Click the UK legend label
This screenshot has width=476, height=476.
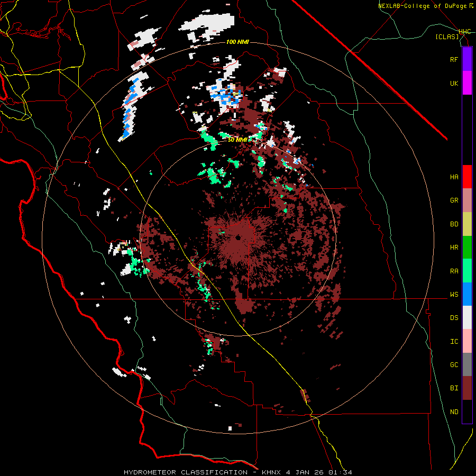click(454, 83)
